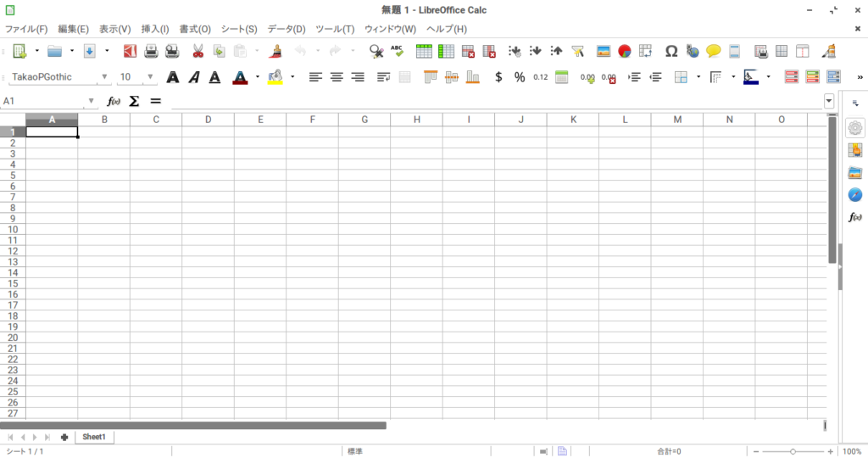Expand Open file dropdown arrow
868x458 pixels.
click(72, 52)
